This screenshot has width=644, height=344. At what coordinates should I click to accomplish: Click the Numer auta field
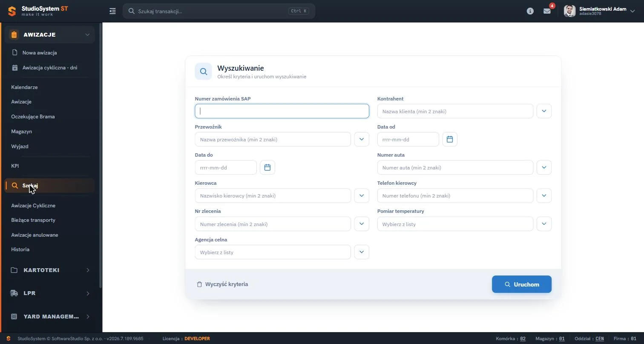coord(455,167)
